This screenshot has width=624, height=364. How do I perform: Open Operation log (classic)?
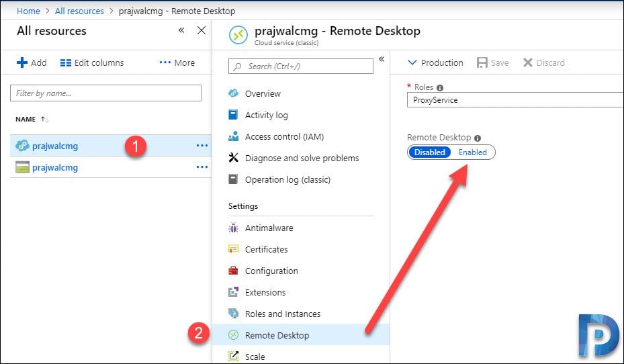point(287,179)
